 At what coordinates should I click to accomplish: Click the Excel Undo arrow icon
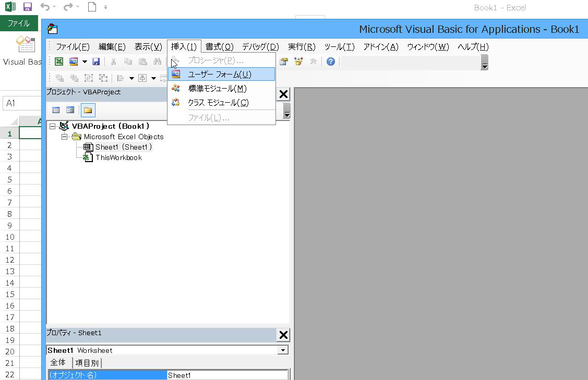(x=45, y=7)
